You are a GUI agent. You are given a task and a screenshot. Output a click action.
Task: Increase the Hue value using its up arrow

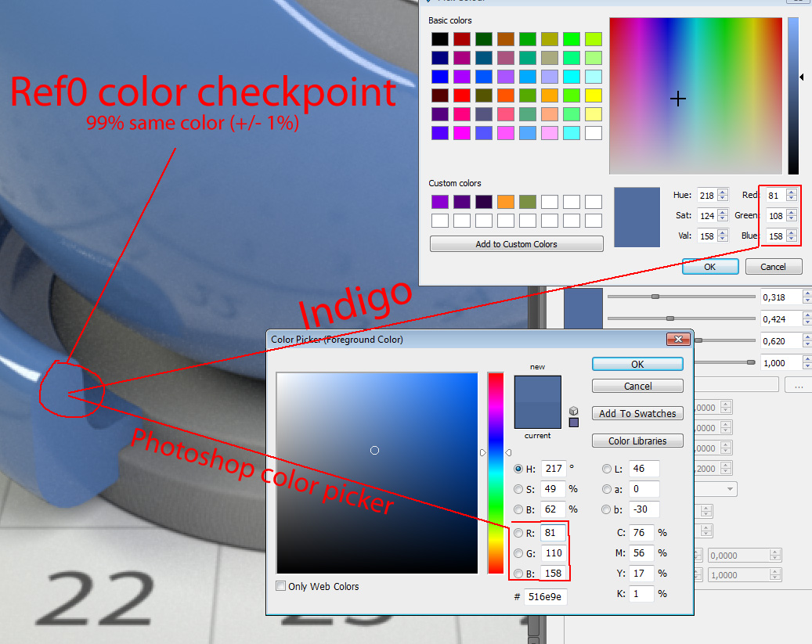(723, 192)
